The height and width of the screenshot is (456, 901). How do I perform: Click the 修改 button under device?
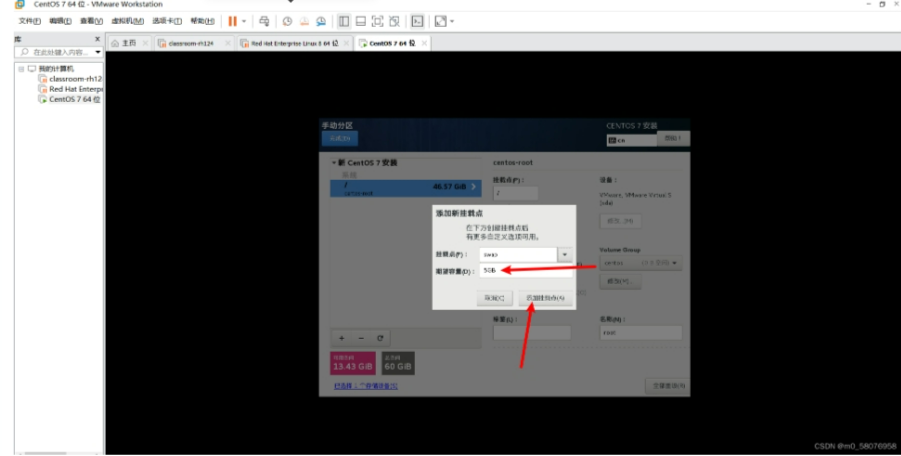click(x=621, y=221)
